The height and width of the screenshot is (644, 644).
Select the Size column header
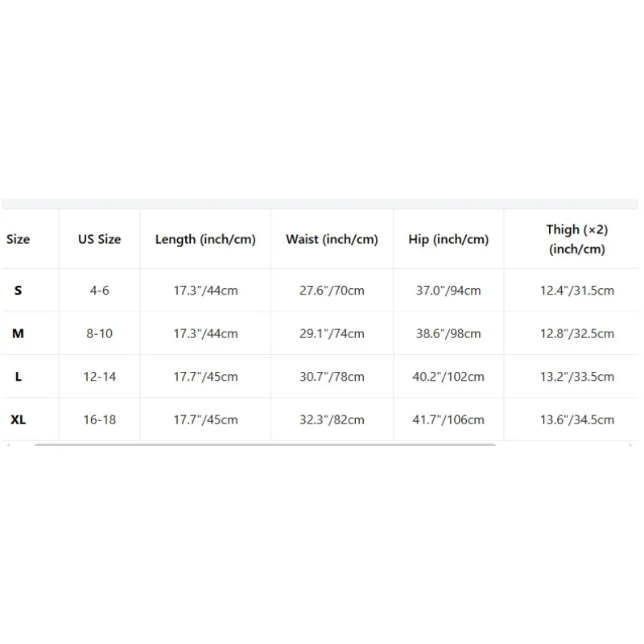click(x=18, y=239)
